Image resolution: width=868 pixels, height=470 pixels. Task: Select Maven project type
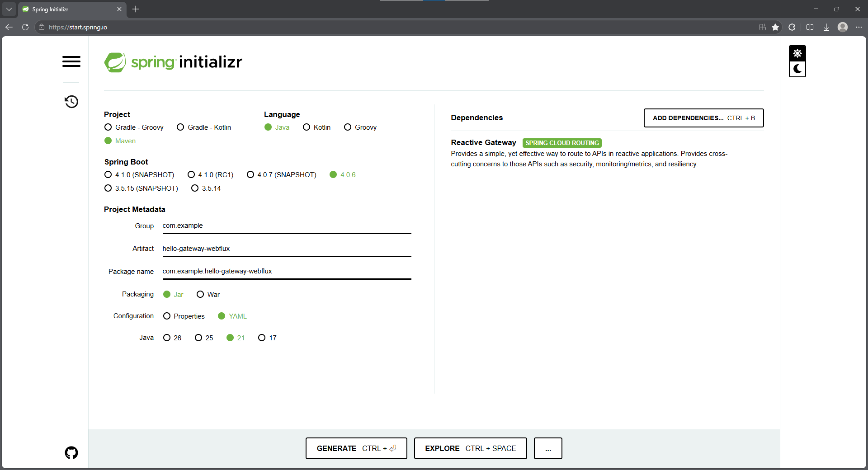[120, 141]
